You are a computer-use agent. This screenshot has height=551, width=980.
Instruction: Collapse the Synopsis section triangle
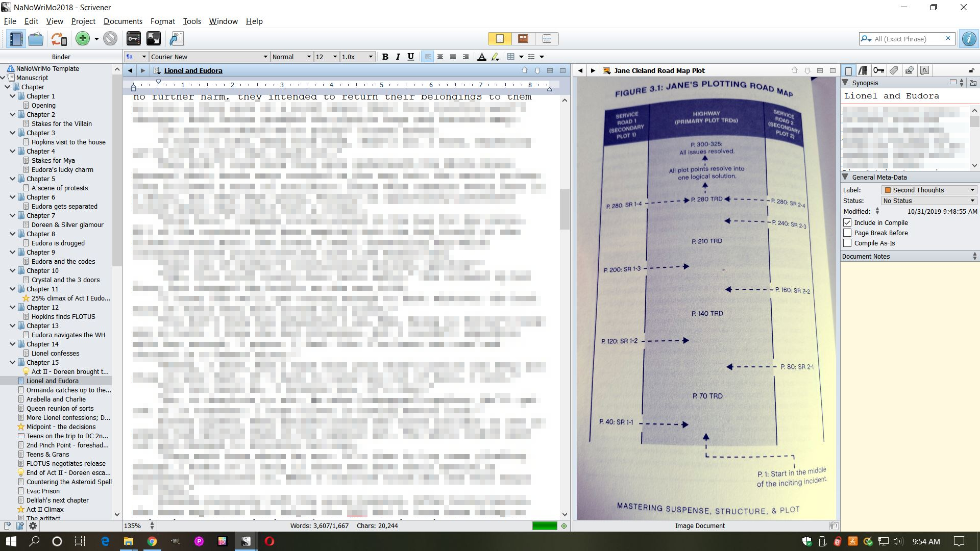tap(845, 83)
